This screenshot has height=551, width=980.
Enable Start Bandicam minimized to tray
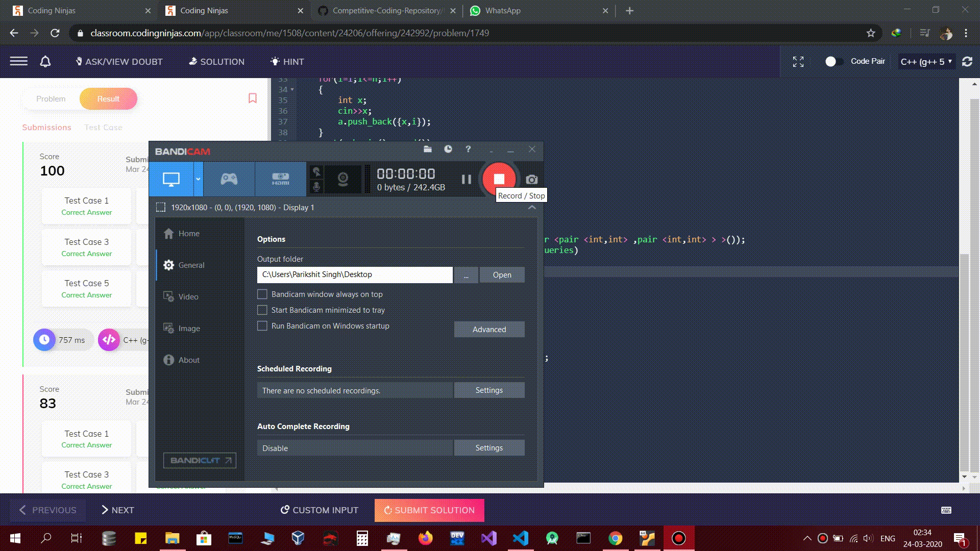pyautogui.click(x=262, y=310)
